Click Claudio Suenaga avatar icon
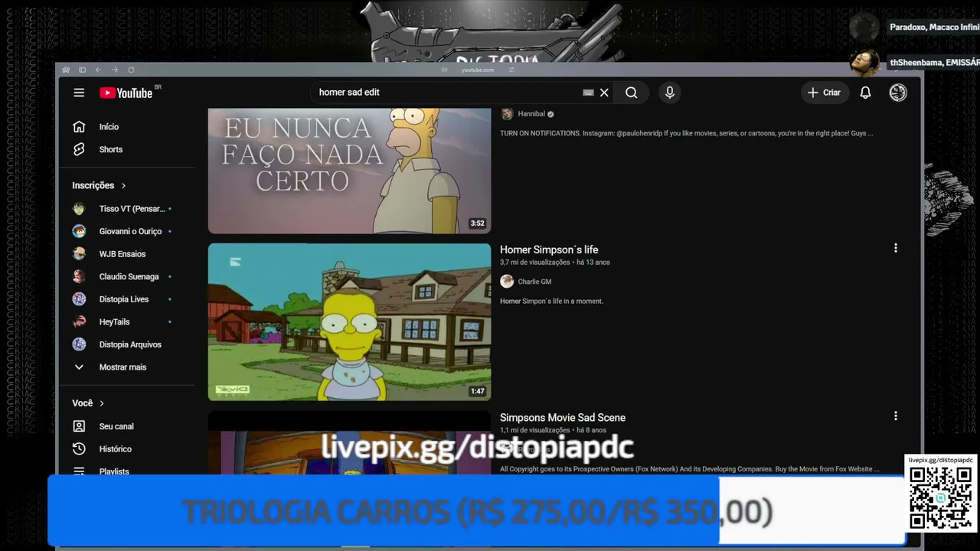The height and width of the screenshot is (551, 980). [x=79, y=276]
